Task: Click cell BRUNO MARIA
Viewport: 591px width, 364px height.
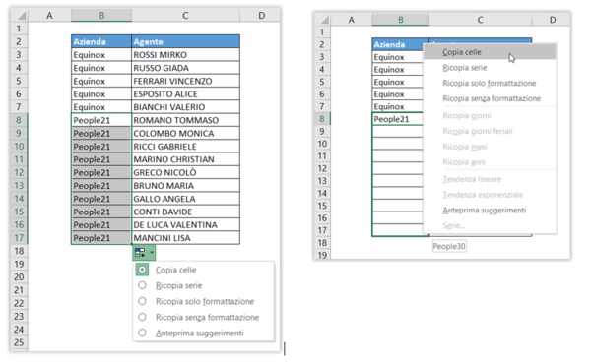Action: coord(185,186)
